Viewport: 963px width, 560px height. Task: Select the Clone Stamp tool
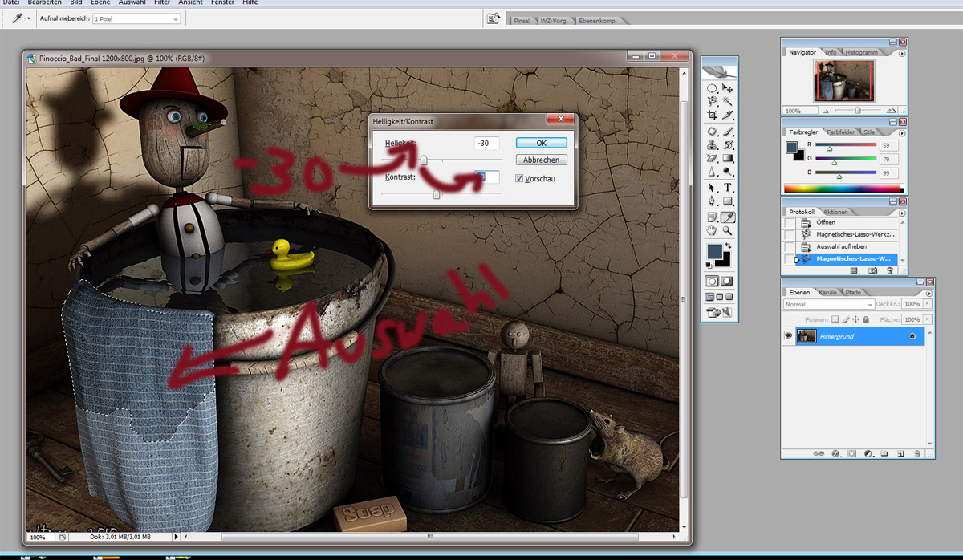713,144
